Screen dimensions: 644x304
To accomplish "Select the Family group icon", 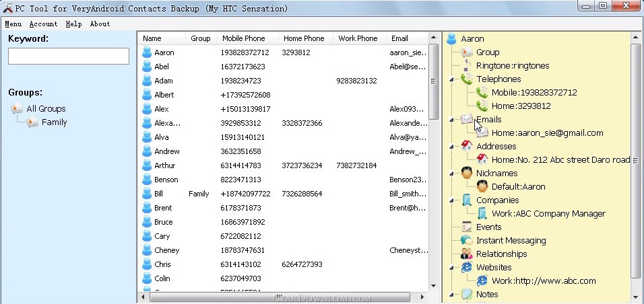I will point(32,122).
